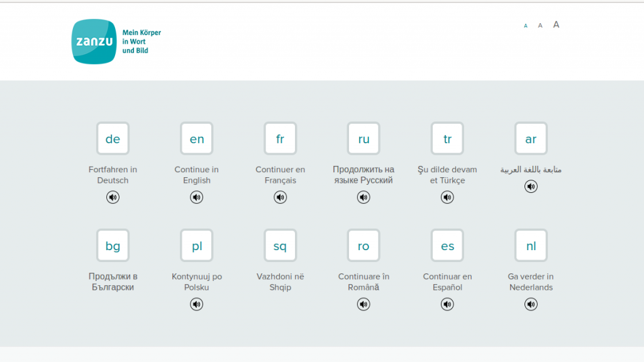Open 'Continuar en Español' link
Image resolution: width=644 pixels, height=362 pixels.
point(447,282)
